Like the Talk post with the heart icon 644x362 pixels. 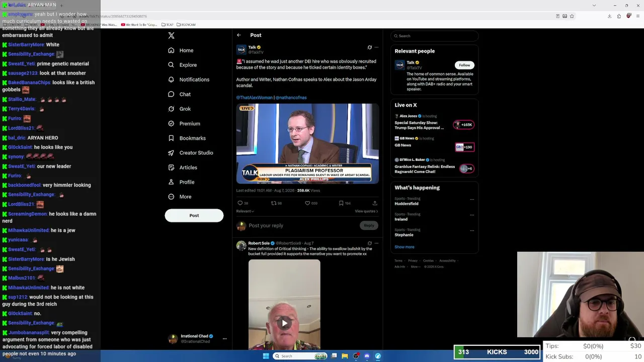point(307,203)
